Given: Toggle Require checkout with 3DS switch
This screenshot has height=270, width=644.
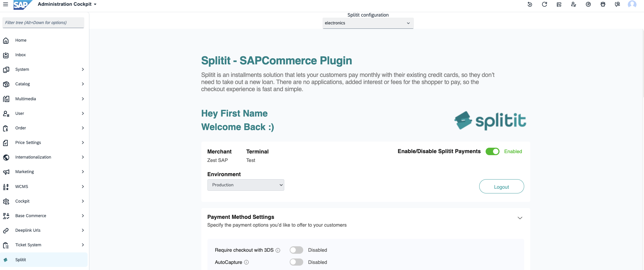Looking at the screenshot, I should (x=296, y=250).
